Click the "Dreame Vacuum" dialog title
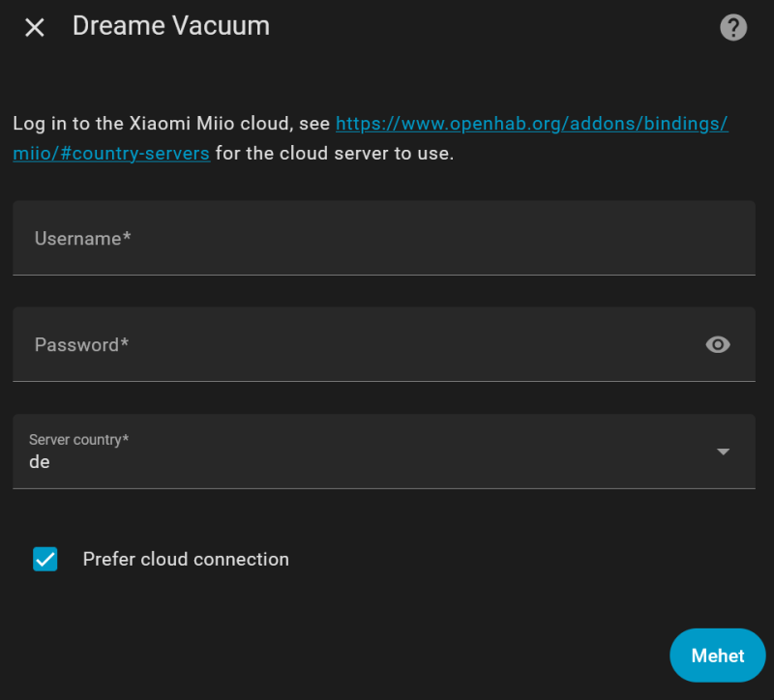The image size is (774, 700). (171, 26)
